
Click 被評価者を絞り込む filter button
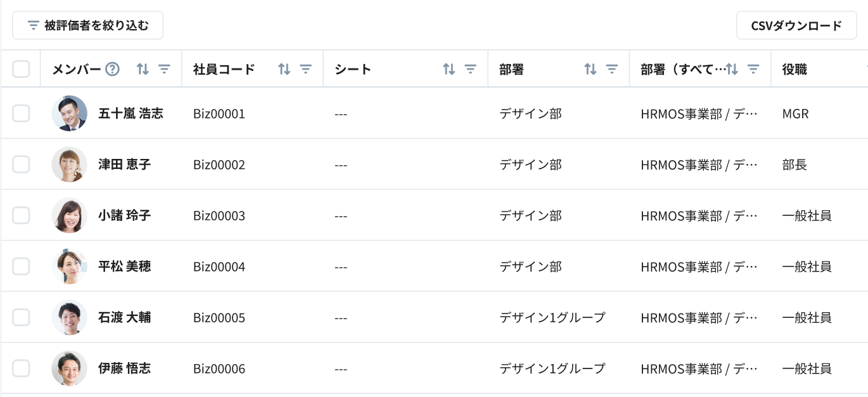(87, 25)
